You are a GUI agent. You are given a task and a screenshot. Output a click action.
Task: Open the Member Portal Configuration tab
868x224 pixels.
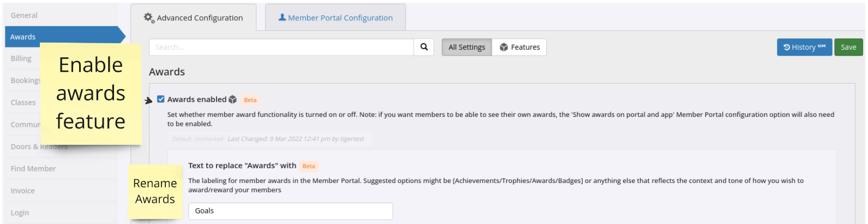pyautogui.click(x=335, y=17)
